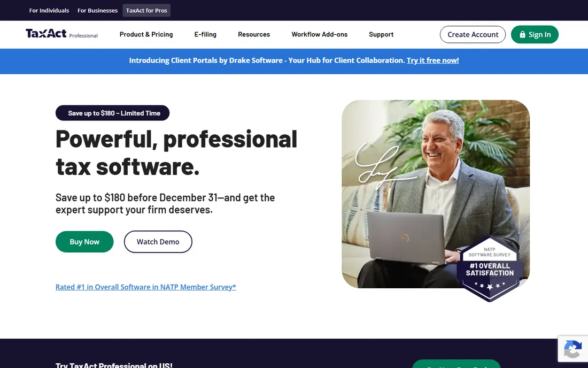Open the Product & Pricing menu

pos(146,35)
